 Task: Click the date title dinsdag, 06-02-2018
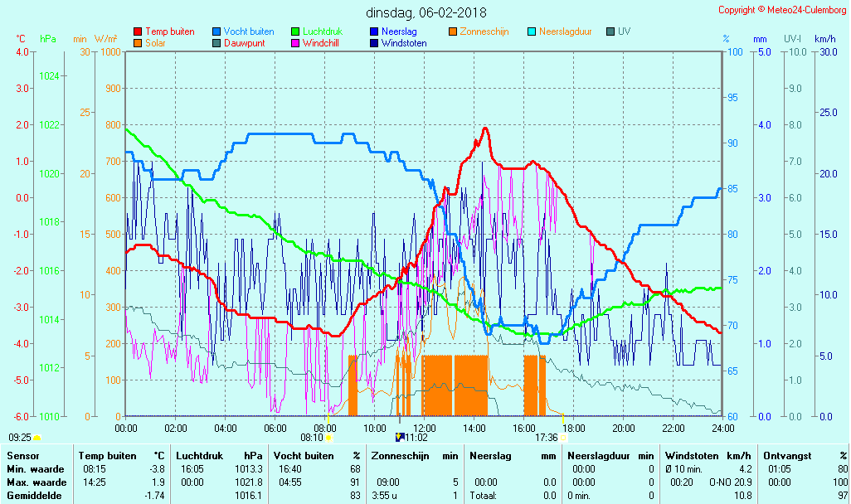pos(426,12)
